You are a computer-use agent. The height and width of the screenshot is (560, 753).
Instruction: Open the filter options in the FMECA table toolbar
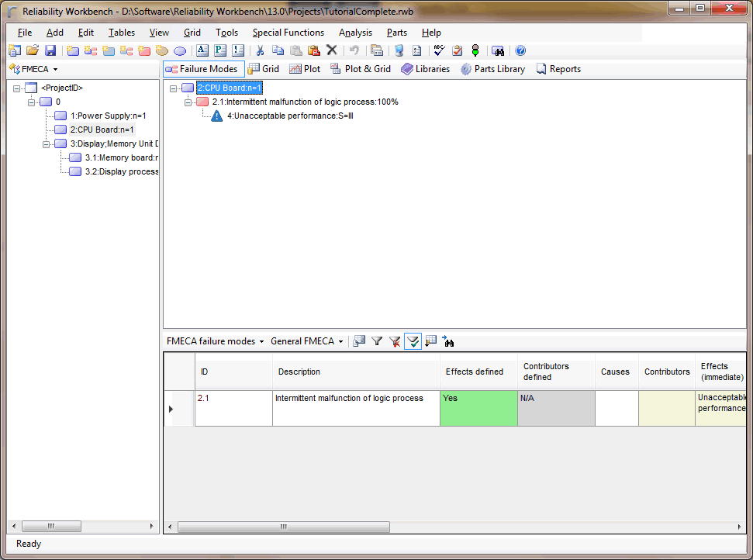378,341
